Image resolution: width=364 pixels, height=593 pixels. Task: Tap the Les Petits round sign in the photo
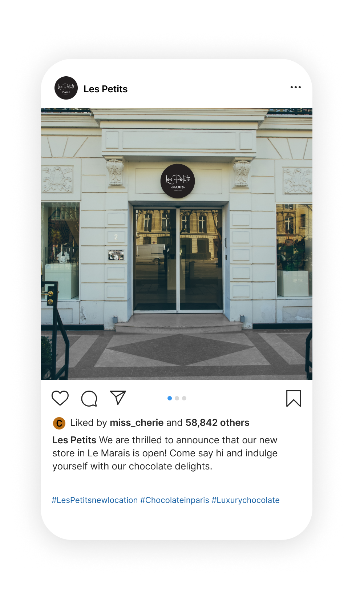[178, 181]
